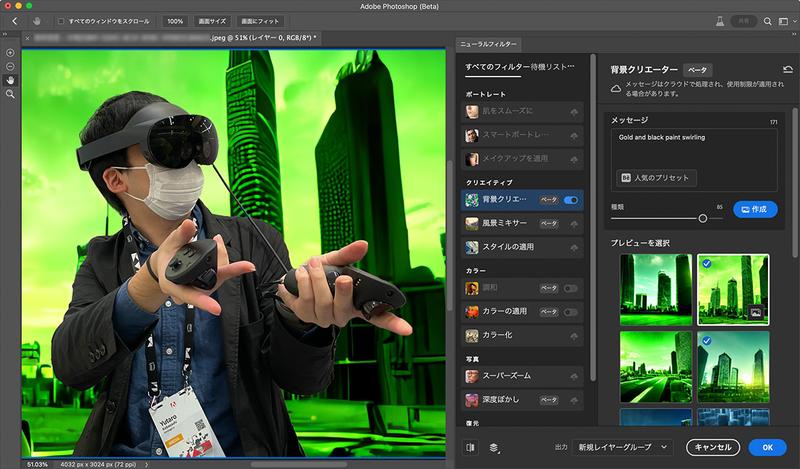Click the キャンセル button

pyautogui.click(x=713, y=447)
